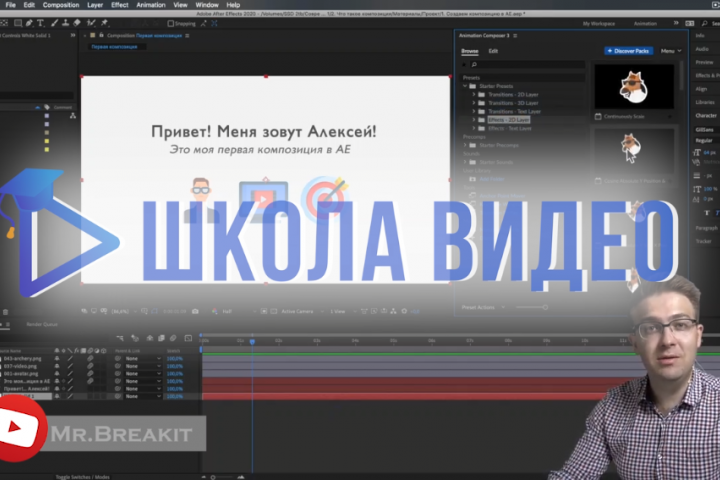Click the Composition Mini-Flowchart icon in the timeline
The height and width of the screenshot is (480, 720).
point(120,338)
